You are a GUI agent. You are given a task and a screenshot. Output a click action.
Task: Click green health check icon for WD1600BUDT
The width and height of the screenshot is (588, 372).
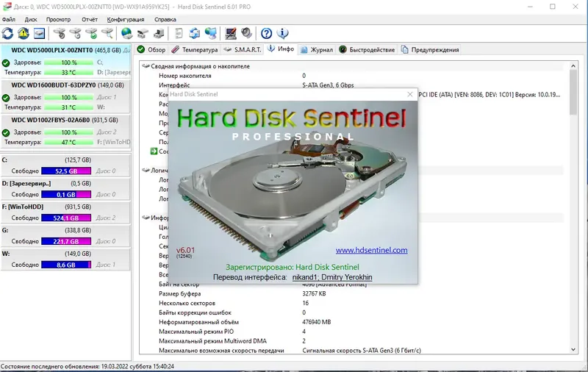[6, 98]
